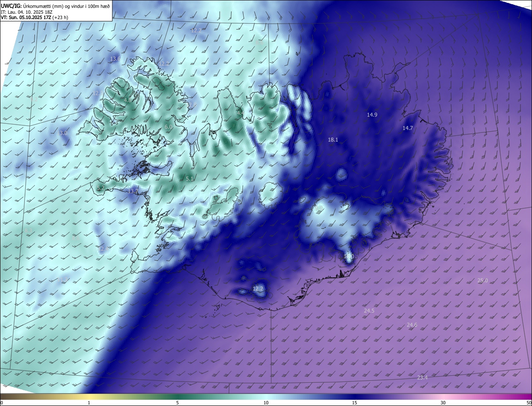Click the '50' tick at the scale's end
Image resolution: width=532 pixels, height=406 pixels.
pyautogui.click(x=529, y=403)
